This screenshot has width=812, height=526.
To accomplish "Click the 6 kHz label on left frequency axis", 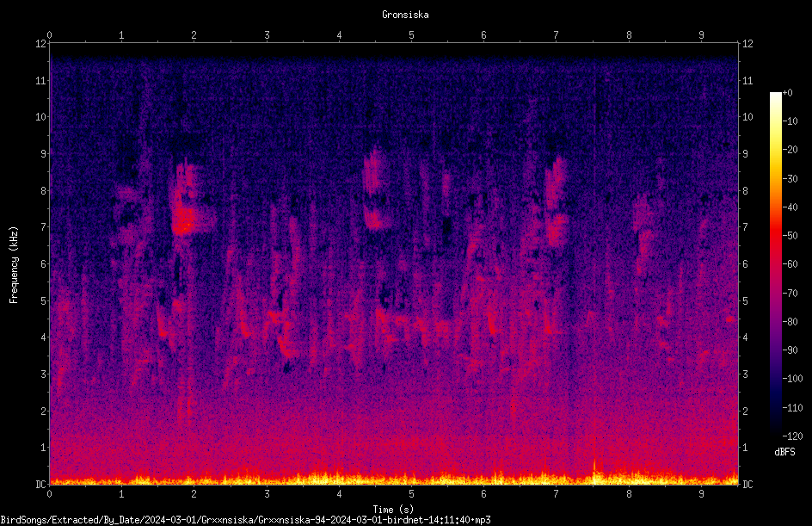I will click(43, 263).
